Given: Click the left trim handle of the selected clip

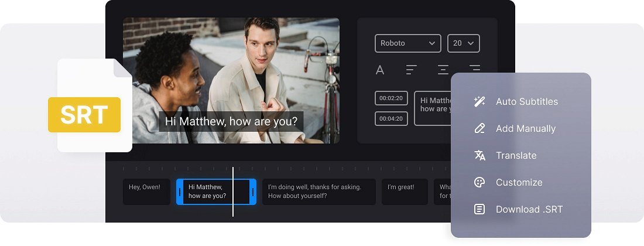Looking at the screenshot, I should pos(180,192).
